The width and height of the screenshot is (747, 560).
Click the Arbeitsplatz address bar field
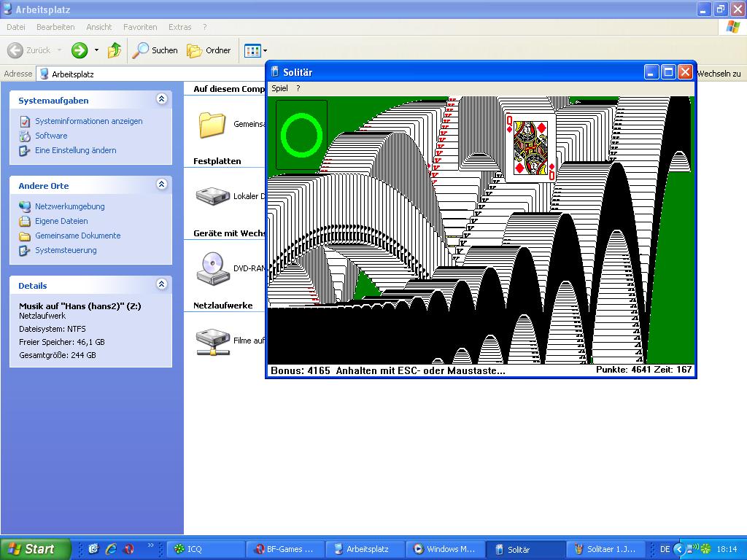click(x=150, y=74)
